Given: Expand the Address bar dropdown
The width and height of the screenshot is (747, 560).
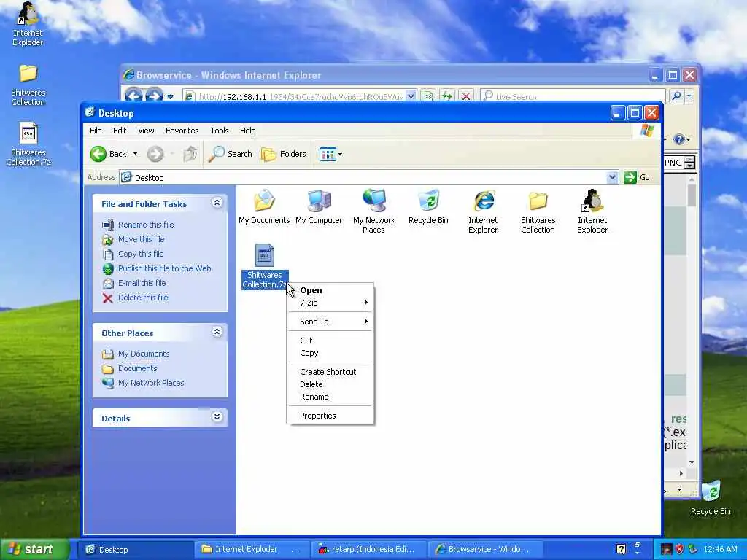Looking at the screenshot, I should (x=612, y=178).
